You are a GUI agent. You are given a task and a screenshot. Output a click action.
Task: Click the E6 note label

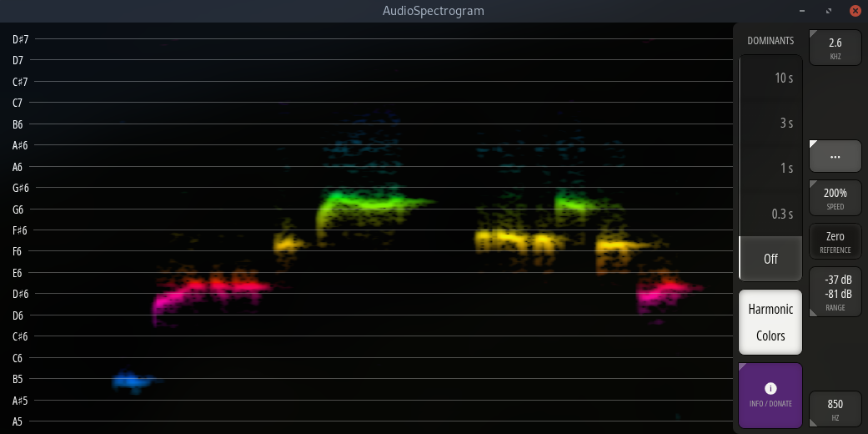[18, 273]
